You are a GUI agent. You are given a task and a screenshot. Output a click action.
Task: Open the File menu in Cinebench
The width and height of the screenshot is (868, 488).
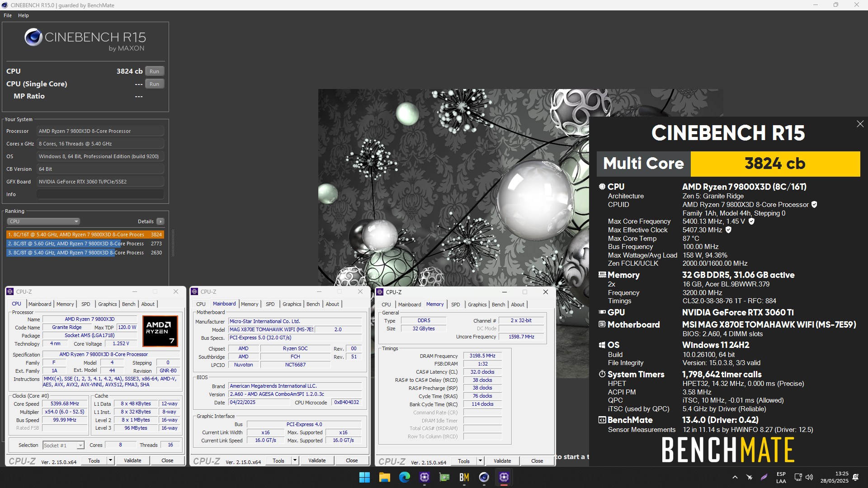click(8, 15)
